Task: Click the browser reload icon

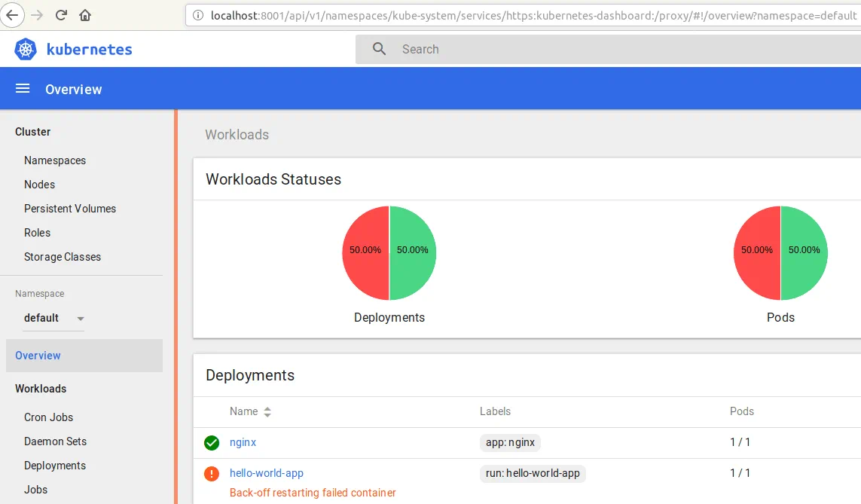Action: coord(61,15)
